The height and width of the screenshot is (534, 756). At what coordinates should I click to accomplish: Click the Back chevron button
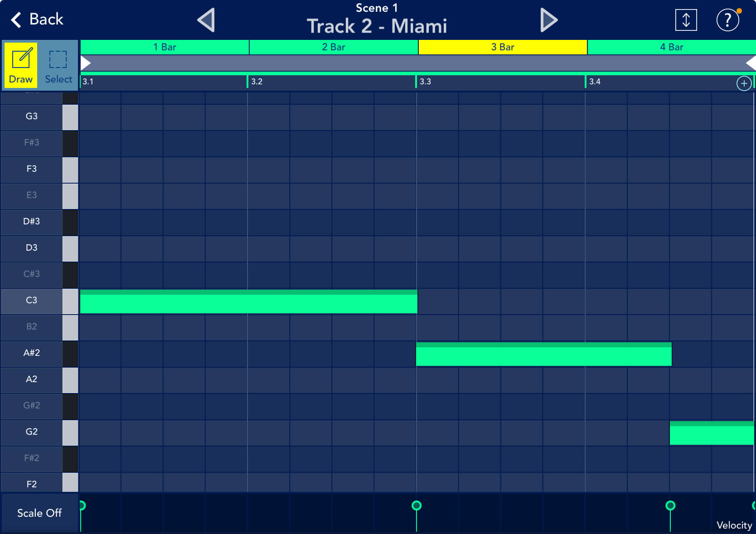pos(37,19)
